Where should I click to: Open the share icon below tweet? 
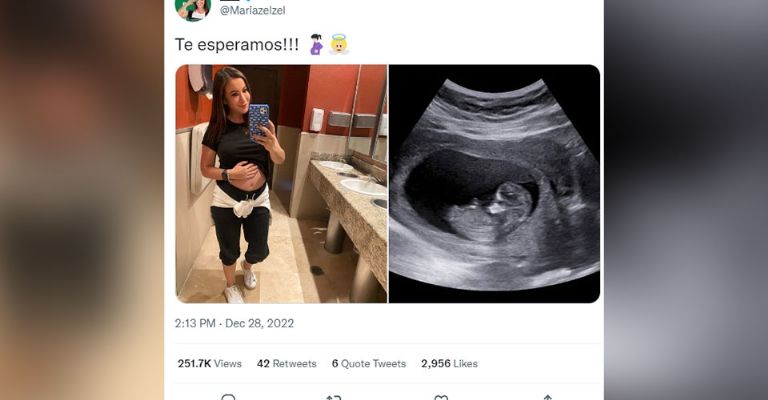546,397
